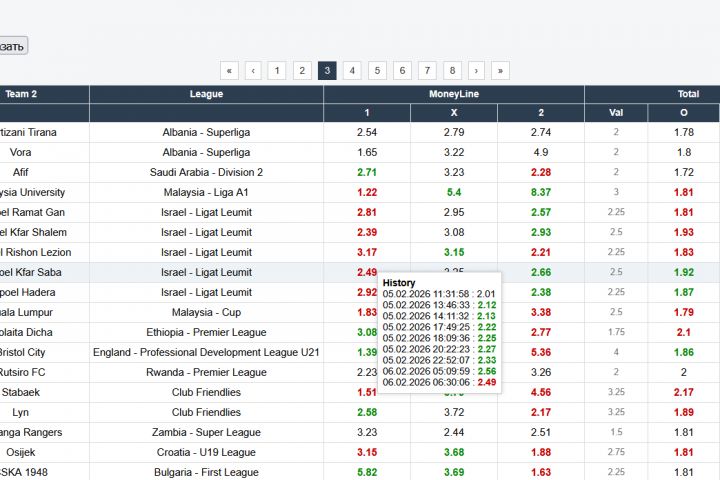Open page 6 in the pagination bar
The width and height of the screenshot is (720, 480).
click(x=402, y=70)
